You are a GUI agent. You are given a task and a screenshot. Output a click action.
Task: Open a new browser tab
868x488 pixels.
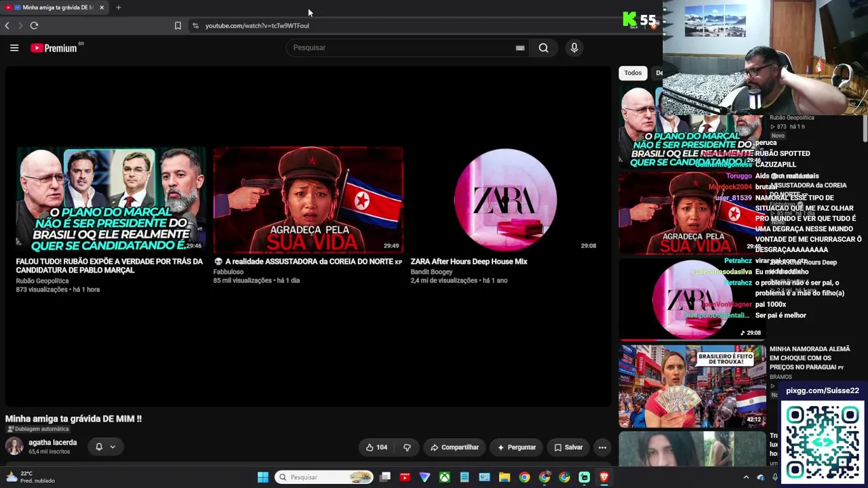click(118, 7)
